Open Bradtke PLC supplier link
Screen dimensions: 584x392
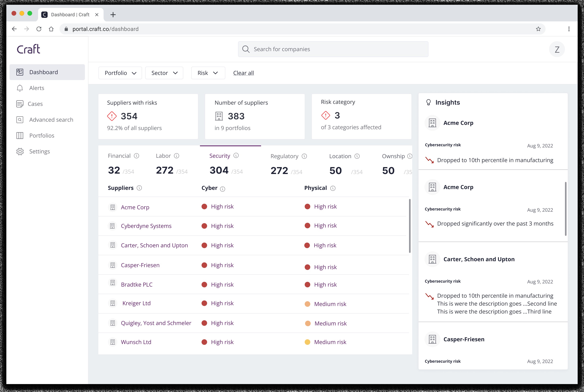coord(137,285)
